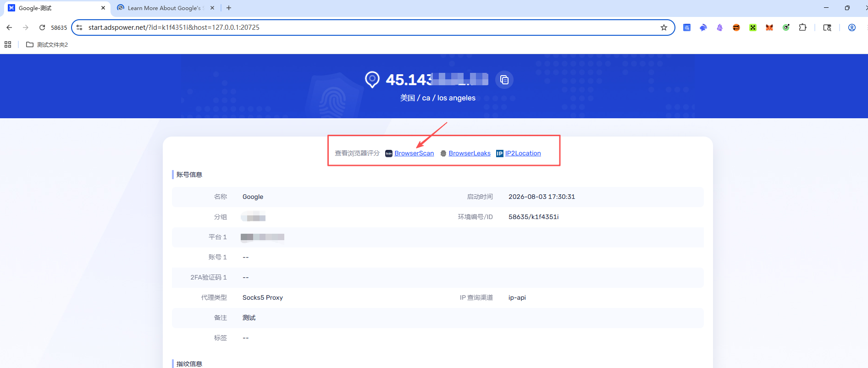Screen dimensions: 868x368
Task: Open site information icon in address bar
Action: 79,27
